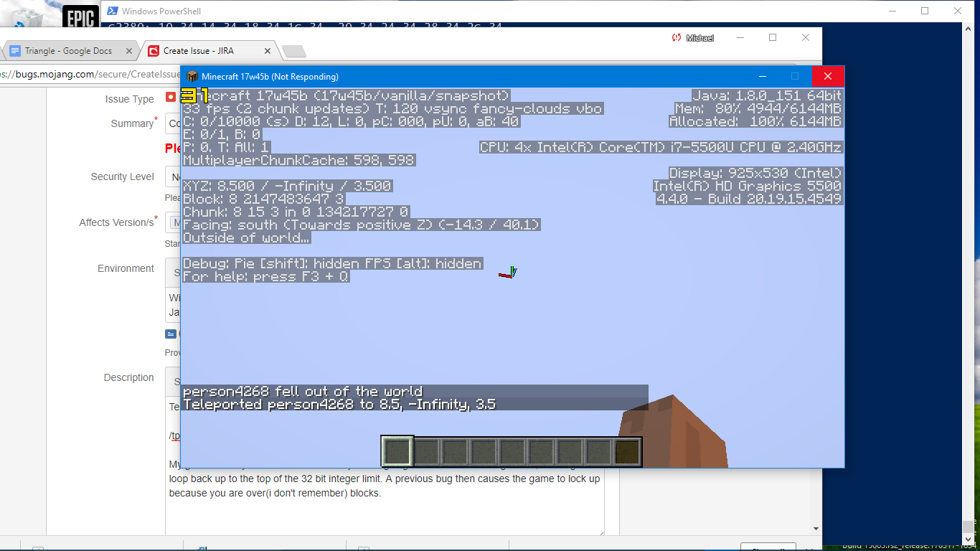Click the 'Intel(R) HD Graphics 5500' debug line
The image size is (980, 551).
point(748,187)
